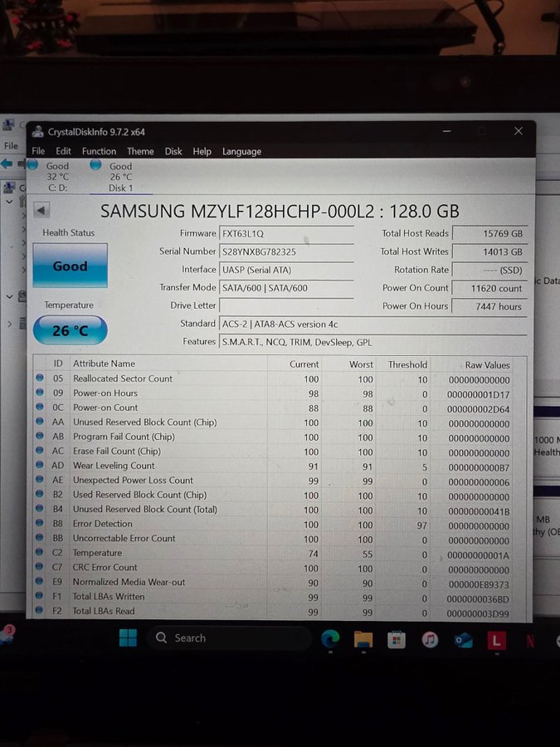The image size is (560, 747).
Task: Click status dot of CRC Error Count
Action: click(40, 568)
